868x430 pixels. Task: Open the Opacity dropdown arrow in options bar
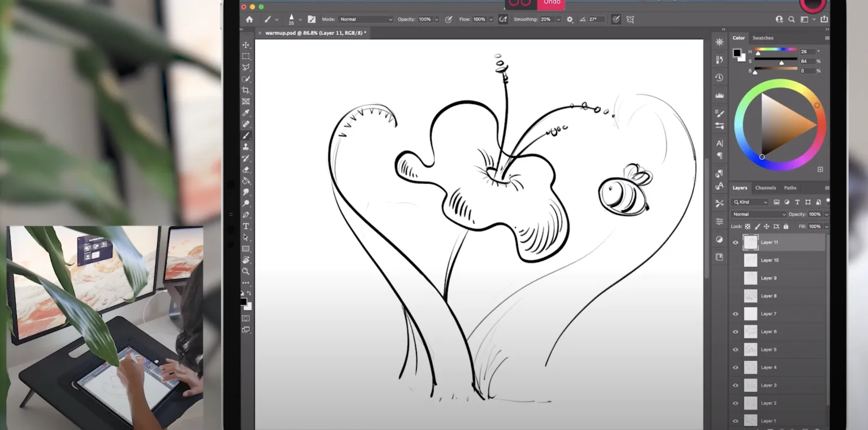click(x=437, y=19)
